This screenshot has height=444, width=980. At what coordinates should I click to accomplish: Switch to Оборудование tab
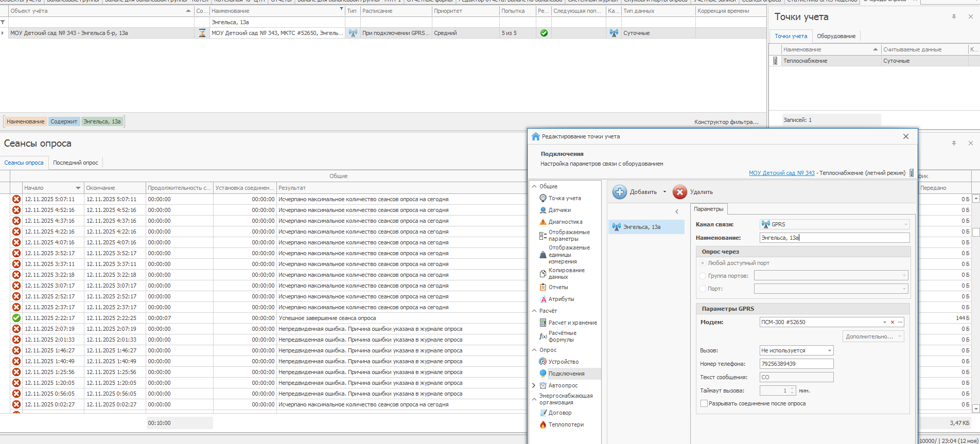[x=836, y=36]
